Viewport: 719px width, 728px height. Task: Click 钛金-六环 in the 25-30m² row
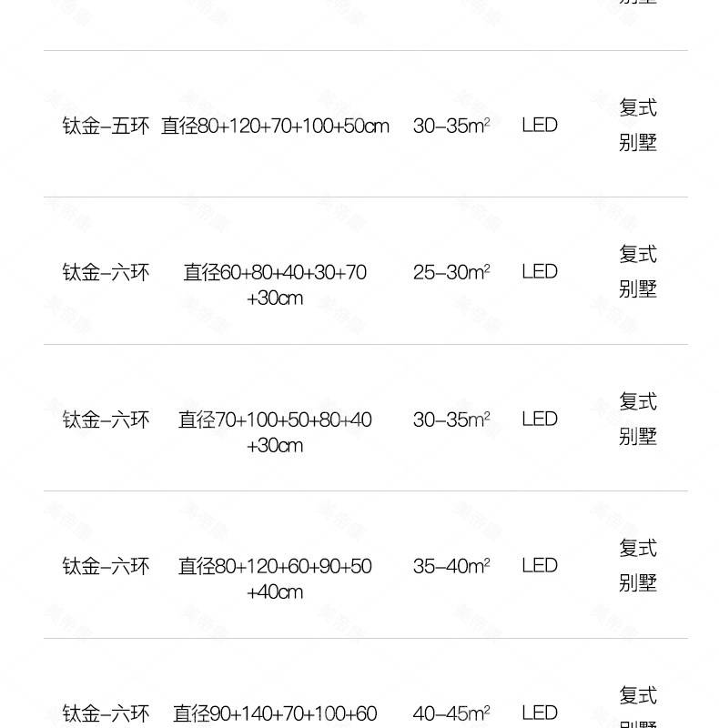pos(105,272)
